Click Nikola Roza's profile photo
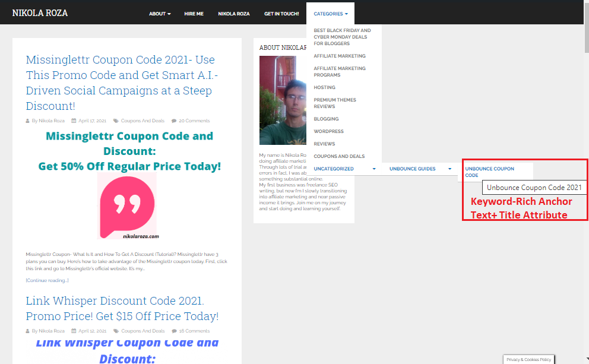Viewport: 589px width, 364px height. pyautogui.click(x=283, y=100)
